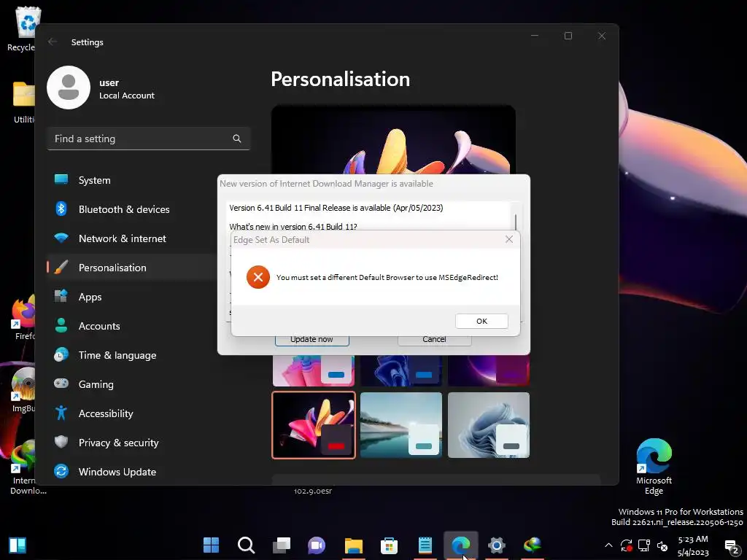Viewport: 747px width, 560px height.
Task: Click the Personalisation page heading
Action: [x=340, y=79]
